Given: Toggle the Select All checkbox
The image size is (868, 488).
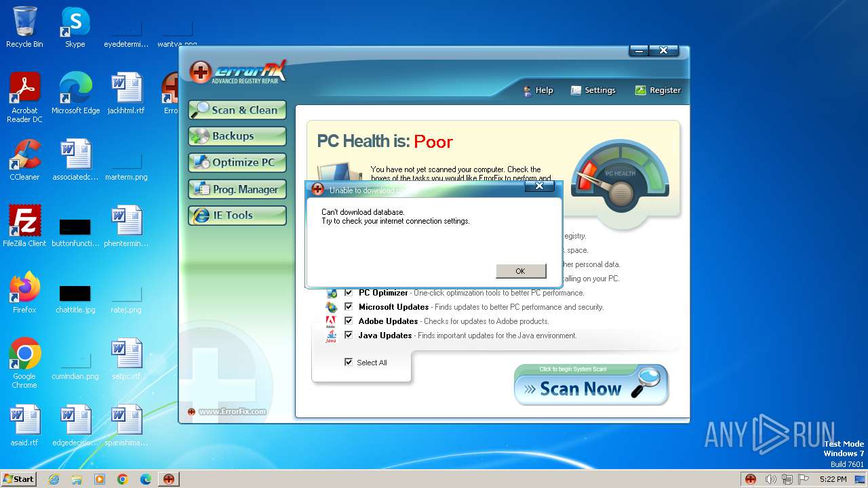Looking at the screenshot, I should coord(349,362).
